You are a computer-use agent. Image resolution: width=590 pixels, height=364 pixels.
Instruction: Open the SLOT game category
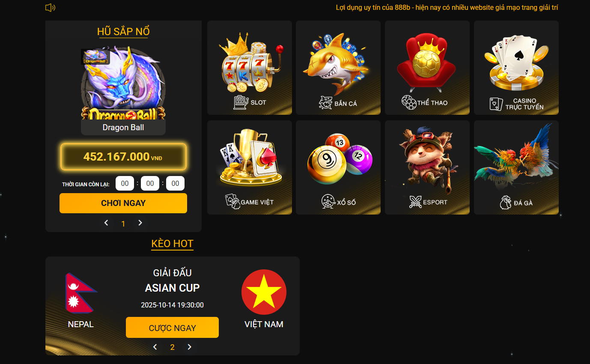click(x=250, y=68)
